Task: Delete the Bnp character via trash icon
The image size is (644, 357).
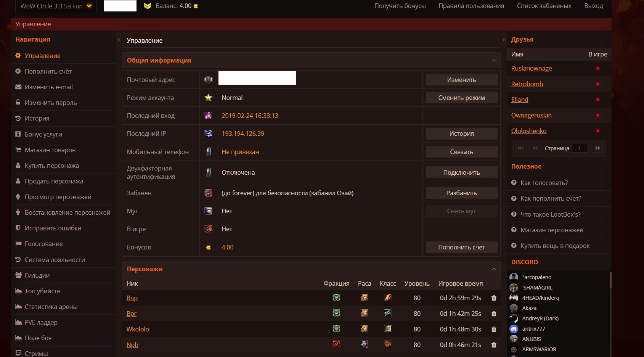Action: point(494,298)
